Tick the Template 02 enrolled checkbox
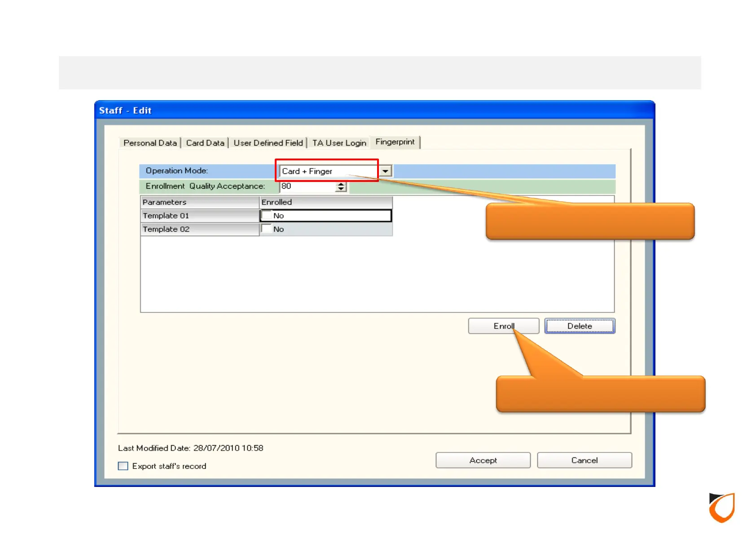This screenshot has height=535, width=756. click(x=267, y=229)
